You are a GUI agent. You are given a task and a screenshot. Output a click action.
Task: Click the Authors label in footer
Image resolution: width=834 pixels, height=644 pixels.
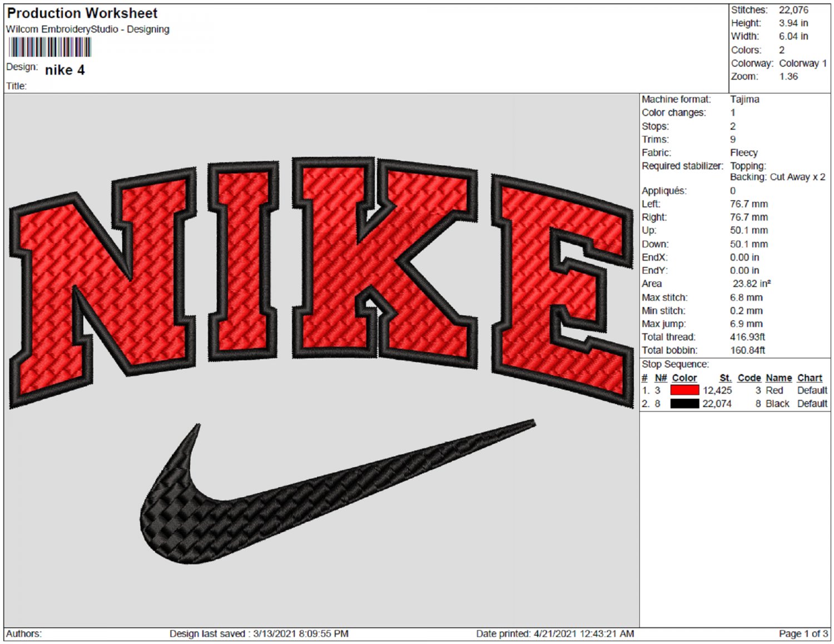point(24,634)
